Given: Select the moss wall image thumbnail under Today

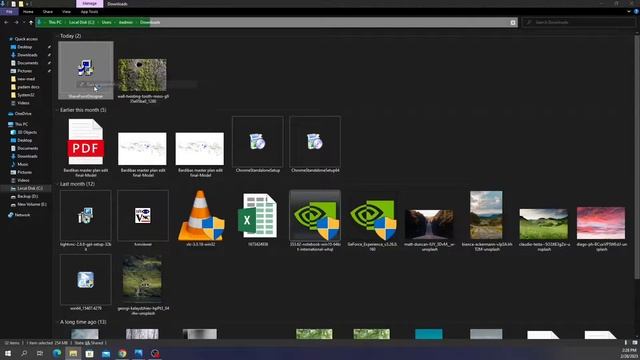Looking at the screenshot, I should tap(142, 75).
